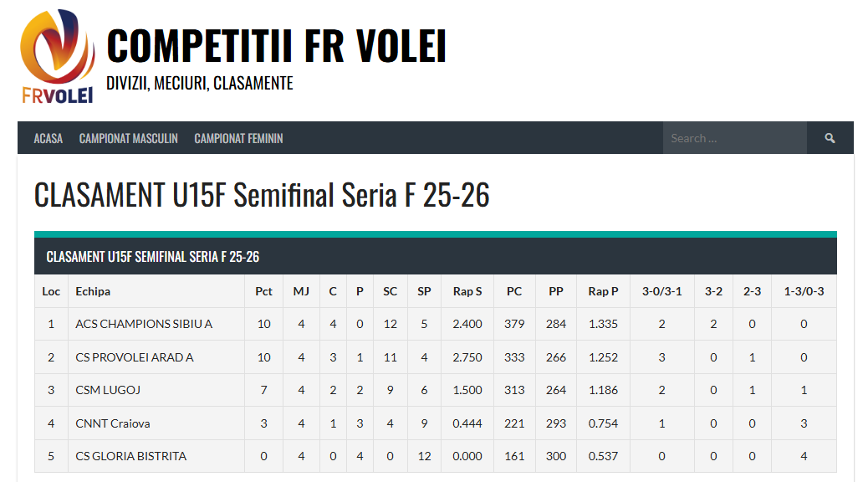The width and height of the screenshot is (868, 482).
Task: Click the COMPETITII FR VOLEI site title
Action: point(276,46)
